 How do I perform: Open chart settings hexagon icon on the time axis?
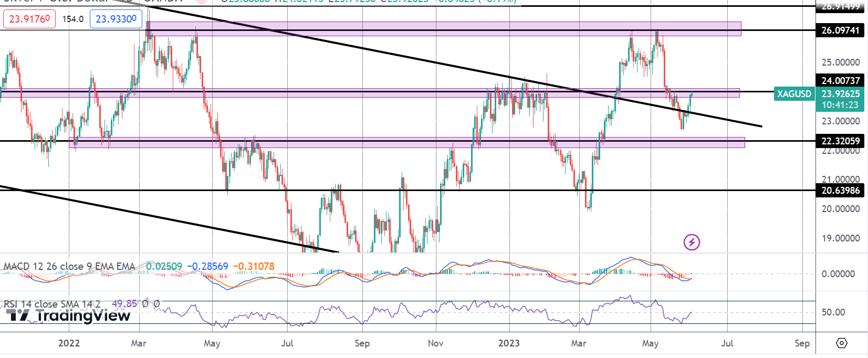tap(842, 343)
